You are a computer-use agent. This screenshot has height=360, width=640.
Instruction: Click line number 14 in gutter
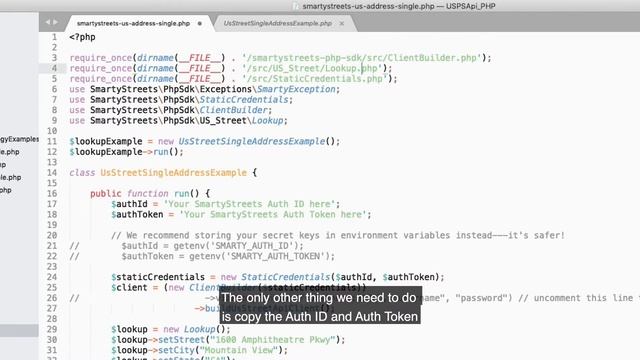point(51,173)
